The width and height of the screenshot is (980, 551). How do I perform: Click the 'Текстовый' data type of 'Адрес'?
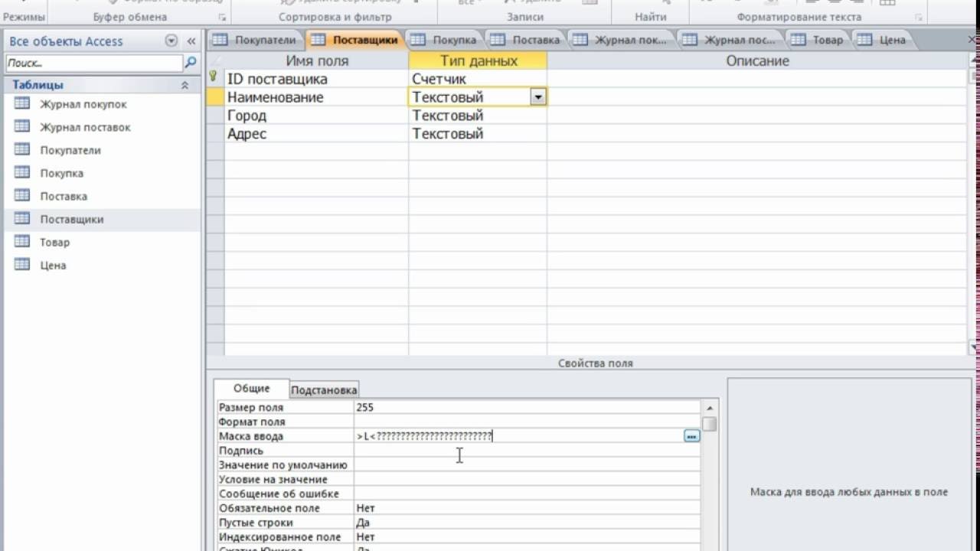(x=478, y=134)
